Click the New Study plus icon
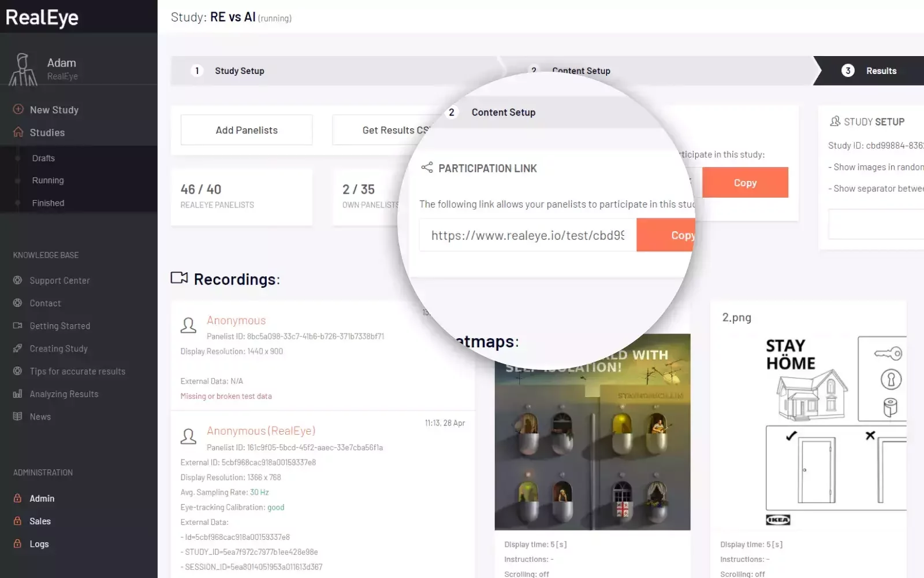The height and width of the screenshot is (578, 924). click(x=18, y=109)
